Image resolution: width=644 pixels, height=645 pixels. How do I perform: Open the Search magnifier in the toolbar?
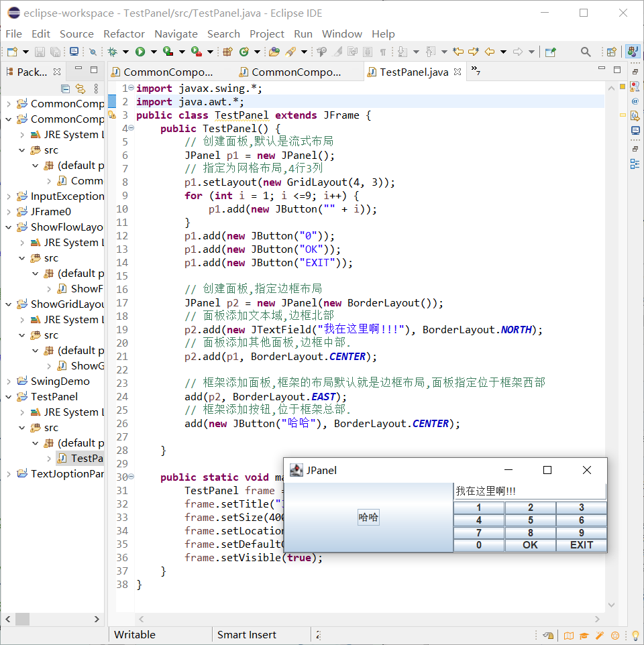(x=586, y=52)
